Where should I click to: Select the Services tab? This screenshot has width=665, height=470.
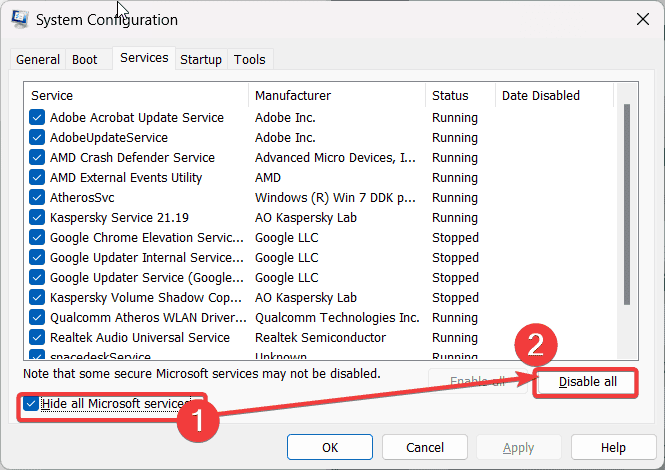(144, 58)
